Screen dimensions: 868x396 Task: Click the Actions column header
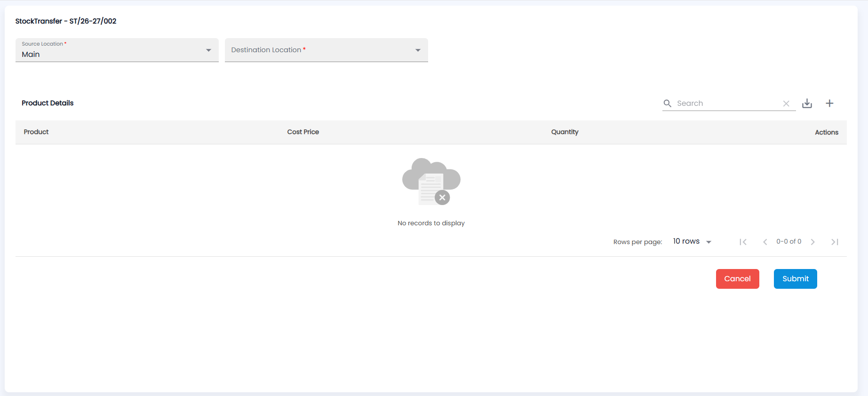coord(827,133)
